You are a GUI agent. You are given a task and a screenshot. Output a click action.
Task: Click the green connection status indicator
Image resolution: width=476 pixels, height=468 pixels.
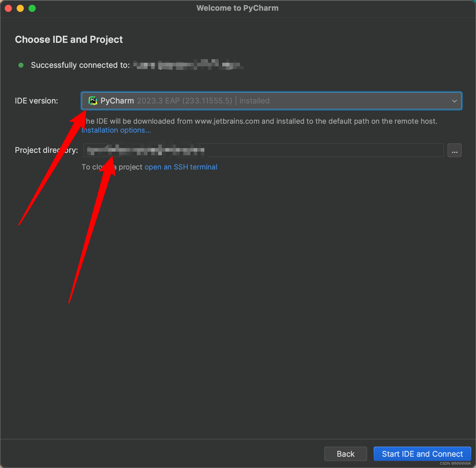point(21,65)
